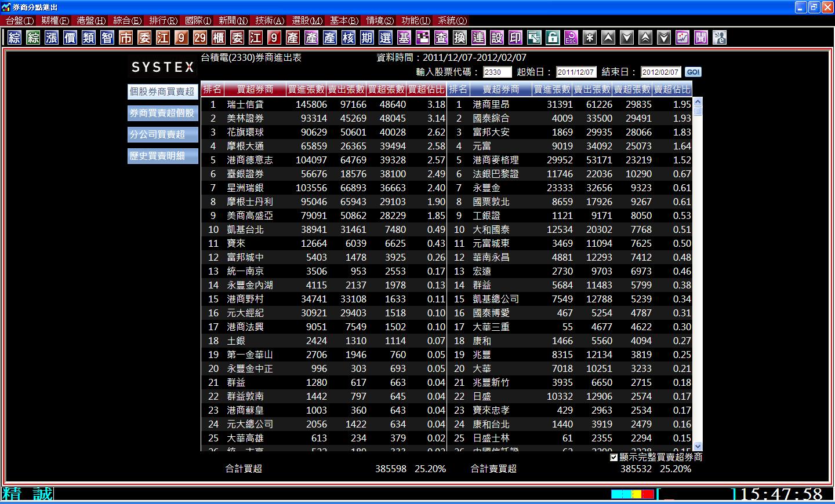Viewport: 835px width, 504px height.
Task: Open the 期權(F) menu
Action: tap(55, 20)
